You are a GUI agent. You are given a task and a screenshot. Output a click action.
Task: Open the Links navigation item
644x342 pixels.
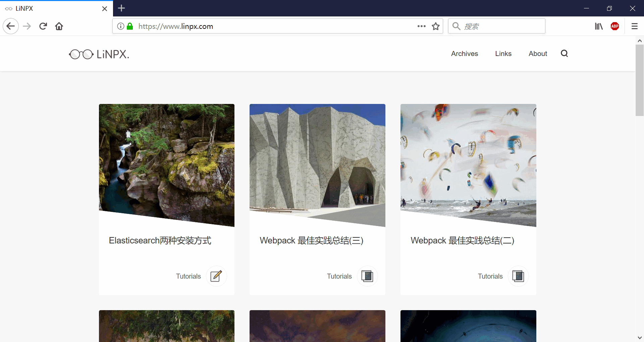pyautogui.click(x=503, y=54)
